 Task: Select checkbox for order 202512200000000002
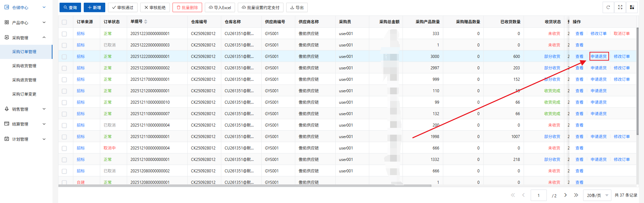pos(64,68)
